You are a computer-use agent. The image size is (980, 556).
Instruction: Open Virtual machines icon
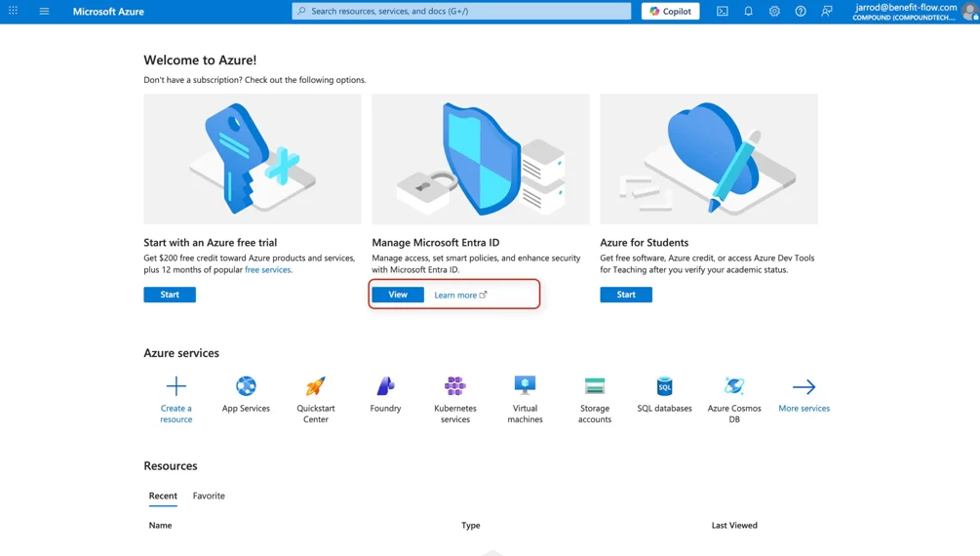click(525, 386)
